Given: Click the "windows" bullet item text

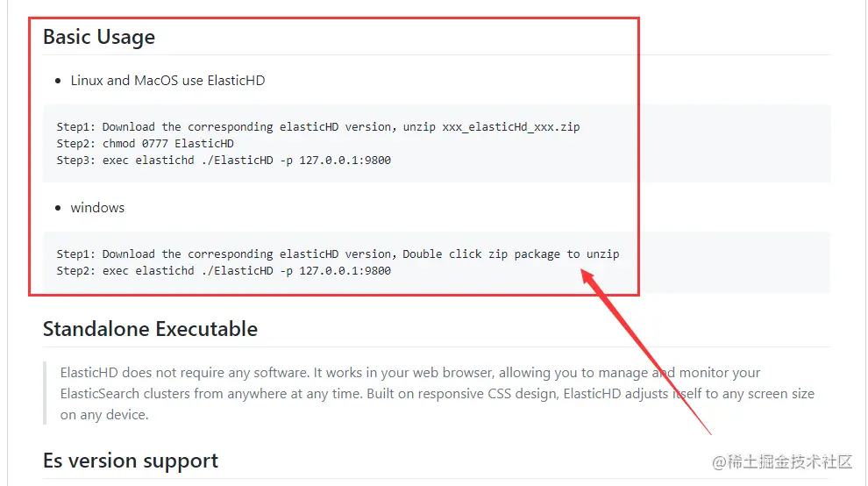Looking at the screenshot, I should [x=97, y=208].
